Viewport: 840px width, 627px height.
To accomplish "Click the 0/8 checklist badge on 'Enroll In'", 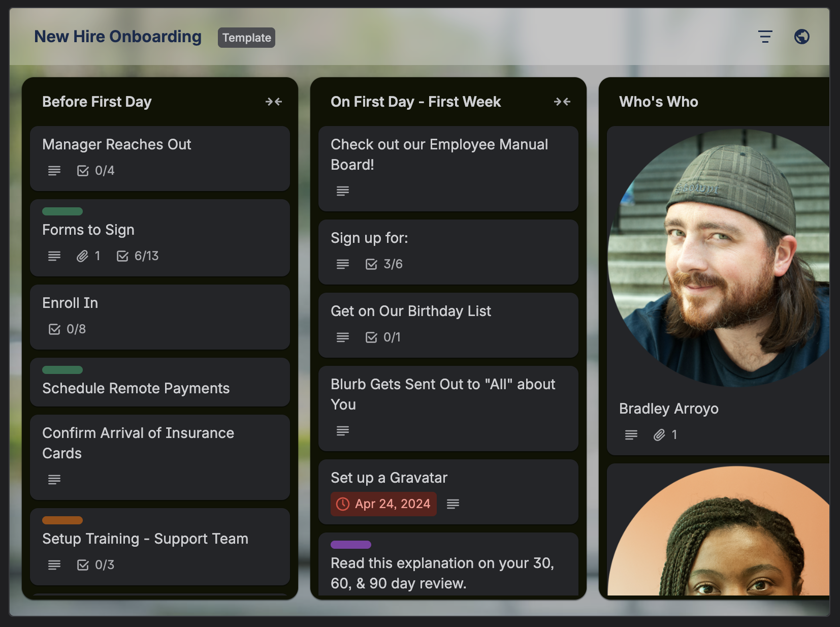I will tap(68, 329).
